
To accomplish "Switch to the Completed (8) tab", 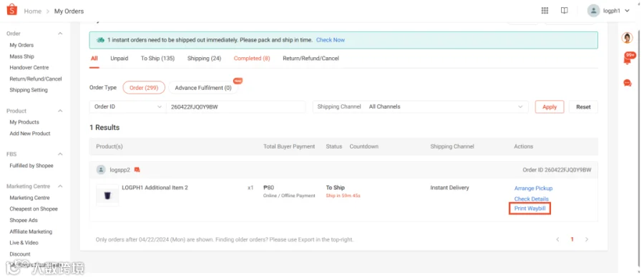I will (x=252, y=58).
